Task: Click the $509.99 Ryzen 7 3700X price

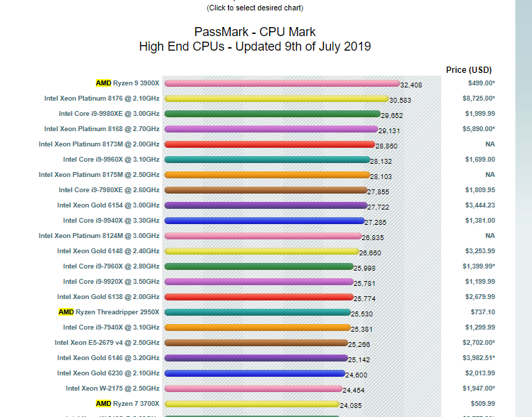Action: pos(483,404)
